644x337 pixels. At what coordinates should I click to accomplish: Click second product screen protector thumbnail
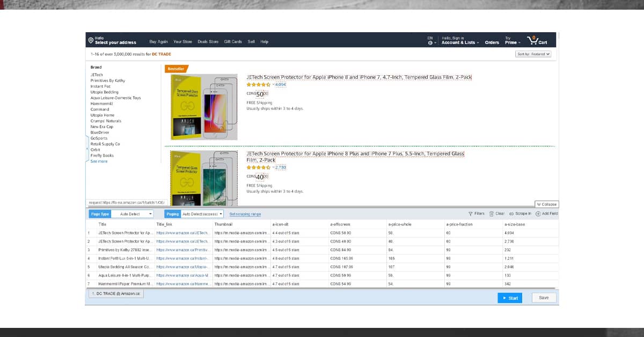coord(204,178)
